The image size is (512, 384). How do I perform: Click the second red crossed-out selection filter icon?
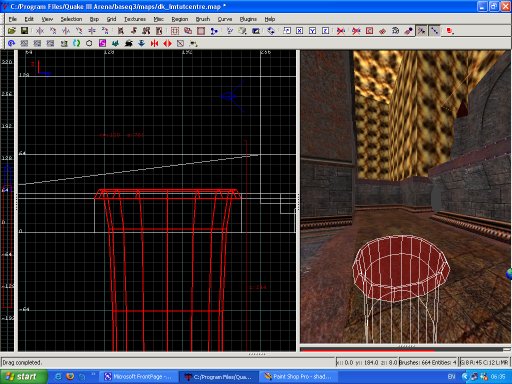(x=356, y=31)
